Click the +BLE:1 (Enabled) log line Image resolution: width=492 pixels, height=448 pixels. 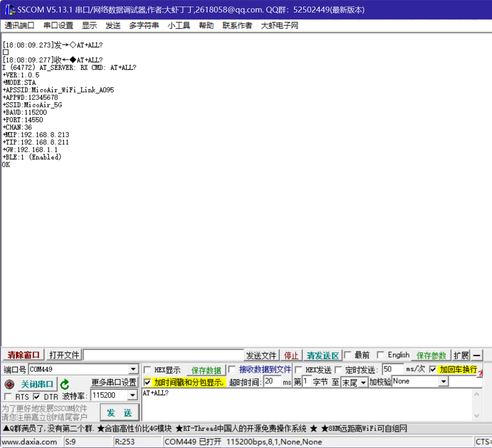coord(32,157)
